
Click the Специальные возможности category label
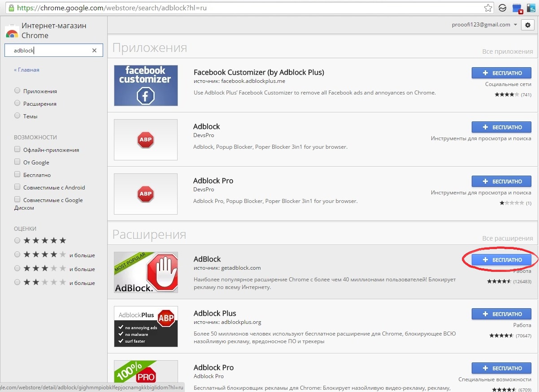(495, 379)
